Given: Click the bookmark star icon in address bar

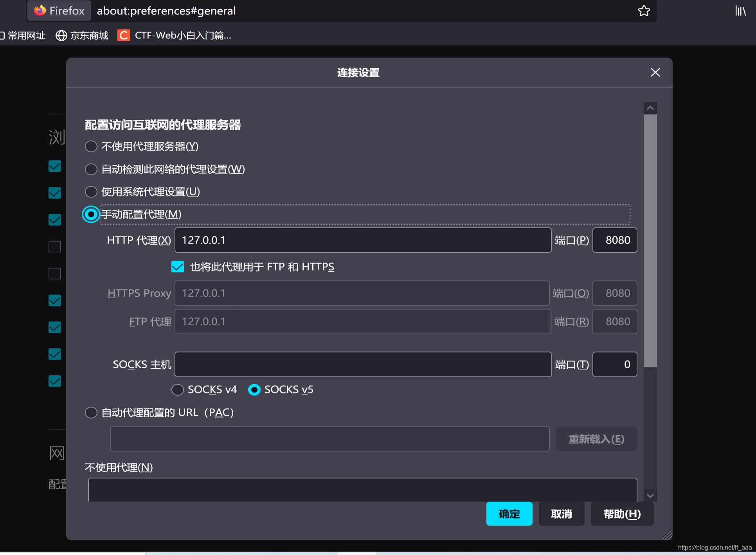Looking at the screenshot, I should (x=644, y=11).
